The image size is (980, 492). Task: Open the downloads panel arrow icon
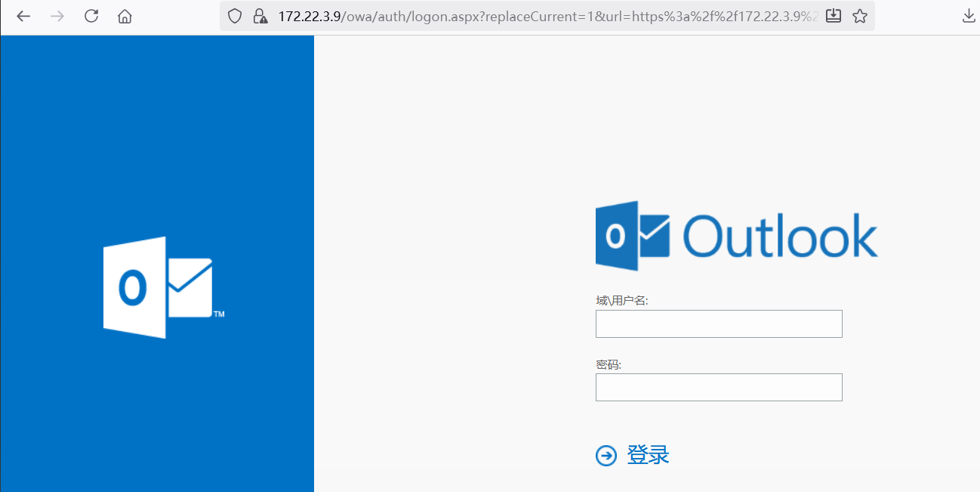[x=969, y=16]
